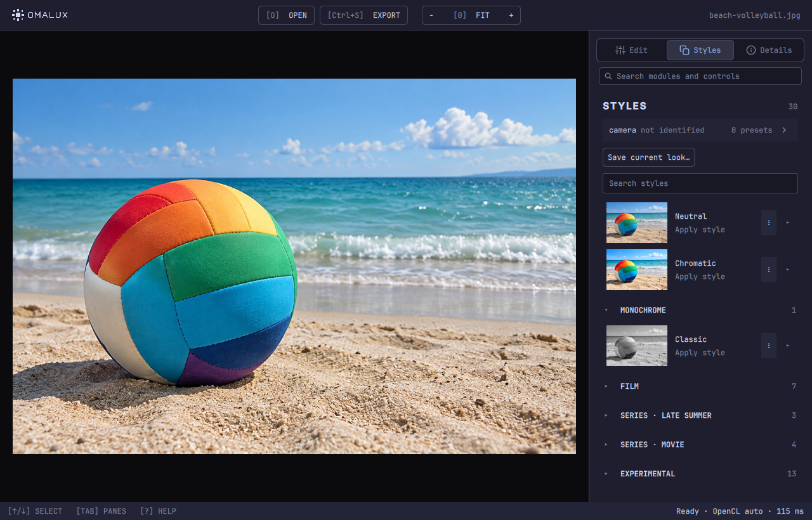Focus the Search modules and controls field

click(700, 76)
